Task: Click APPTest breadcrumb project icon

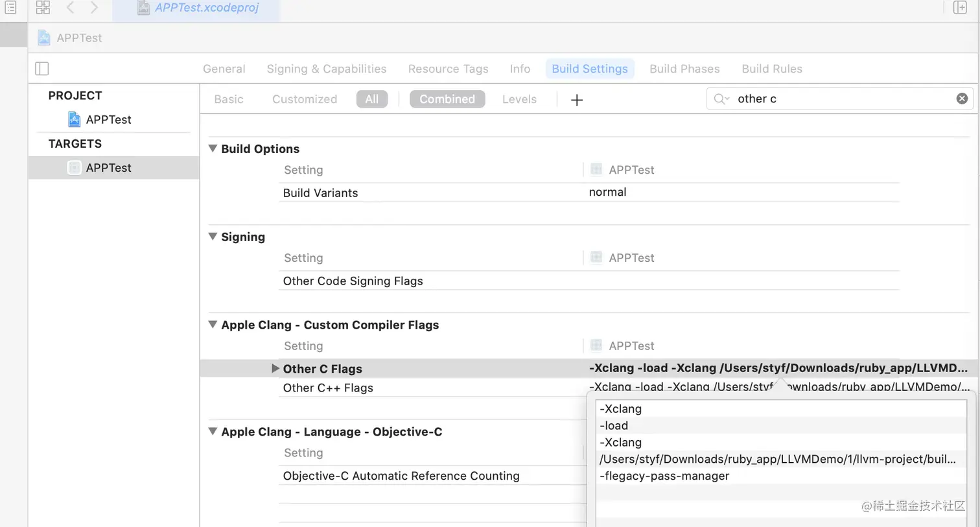Action: pos(44,38)
